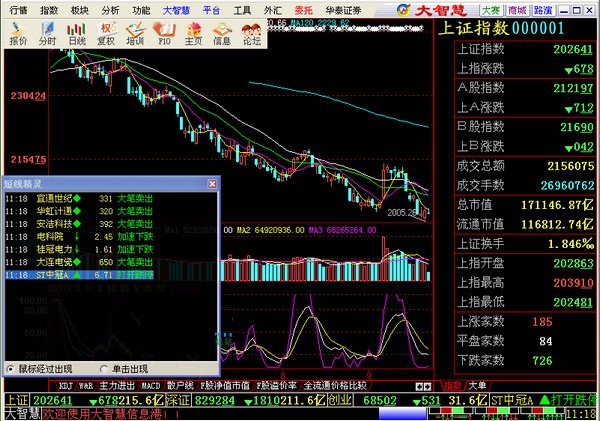Select the 华虹计通 alert row
Image resolution: width=600 pixels, height=421 pixels.
[79, 211]
